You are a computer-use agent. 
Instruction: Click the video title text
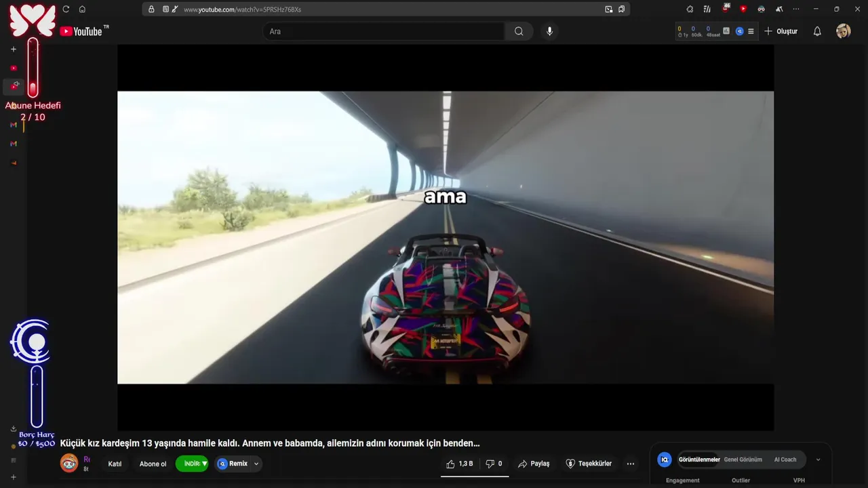point(270,443)
